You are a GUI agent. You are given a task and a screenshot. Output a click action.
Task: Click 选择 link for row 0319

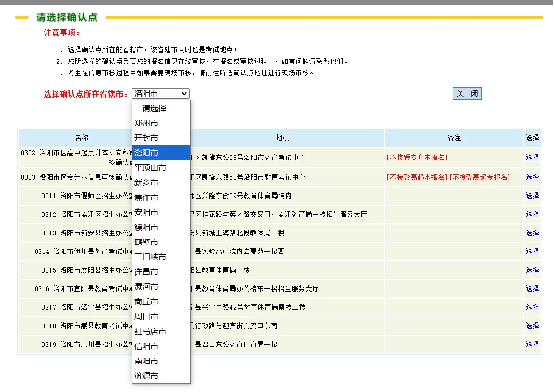[x=532, y=344]
